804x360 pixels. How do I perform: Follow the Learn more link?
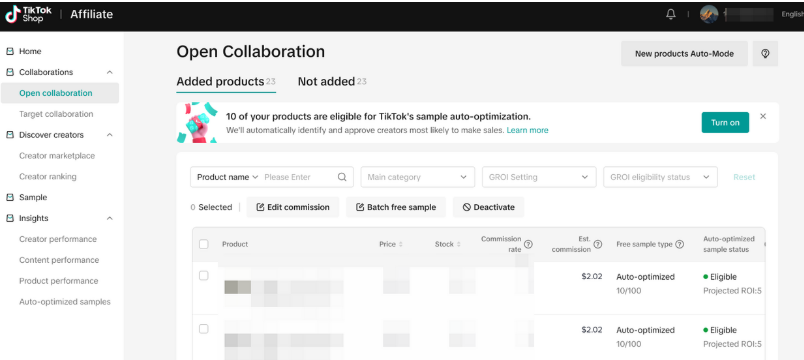tap(528, 130)
